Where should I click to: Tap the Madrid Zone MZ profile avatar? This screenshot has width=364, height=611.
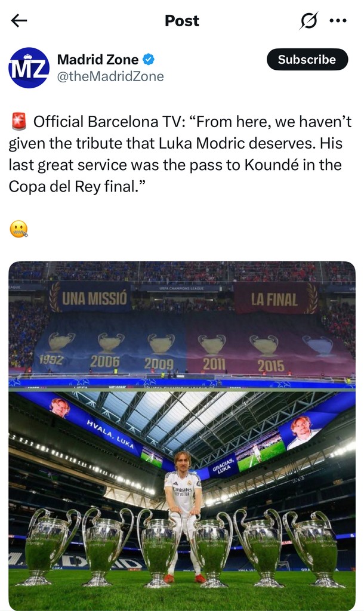(29, 68)
